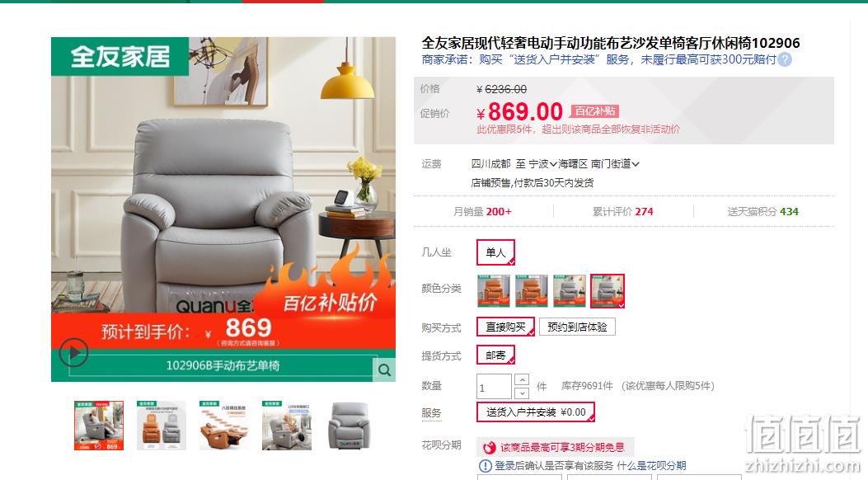Play the product video on main image

73,352
